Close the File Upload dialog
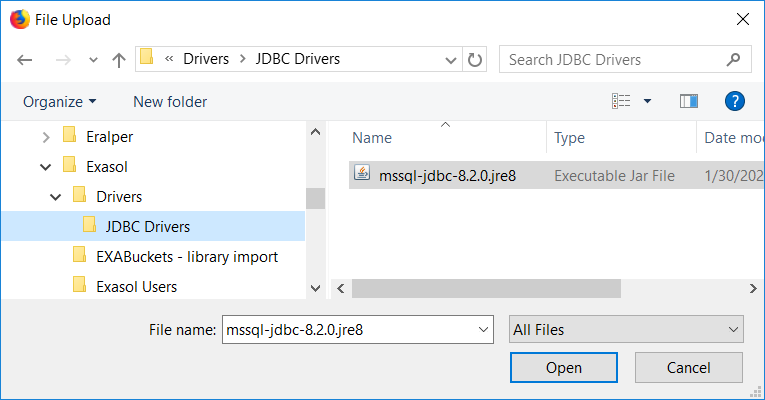The image size is (765, 400). [x=743, y=19]
